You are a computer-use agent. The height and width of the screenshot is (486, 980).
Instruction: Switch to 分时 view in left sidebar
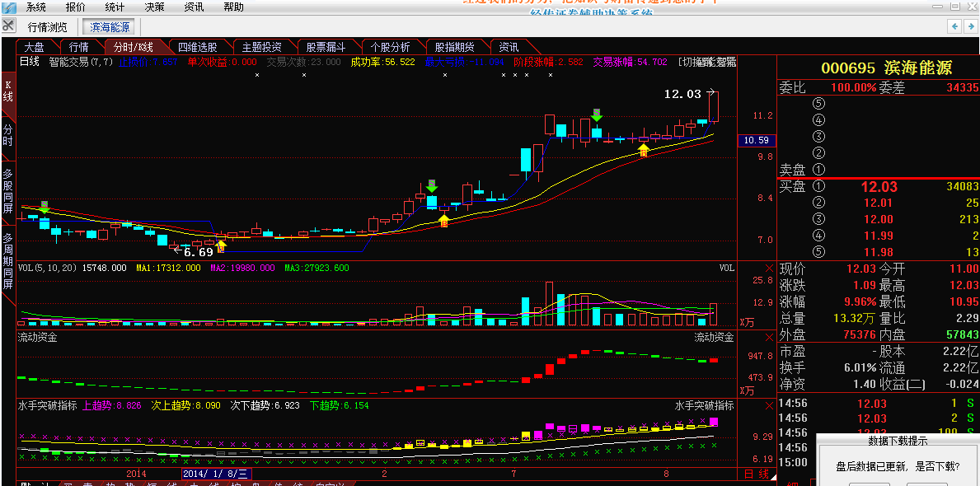pos(7,136)
